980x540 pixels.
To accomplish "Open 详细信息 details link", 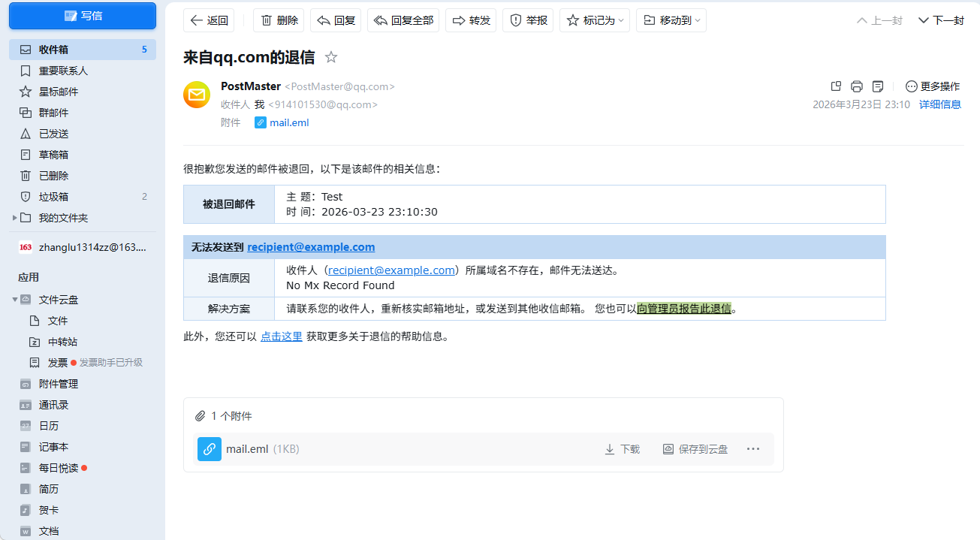I will (939, 104).
